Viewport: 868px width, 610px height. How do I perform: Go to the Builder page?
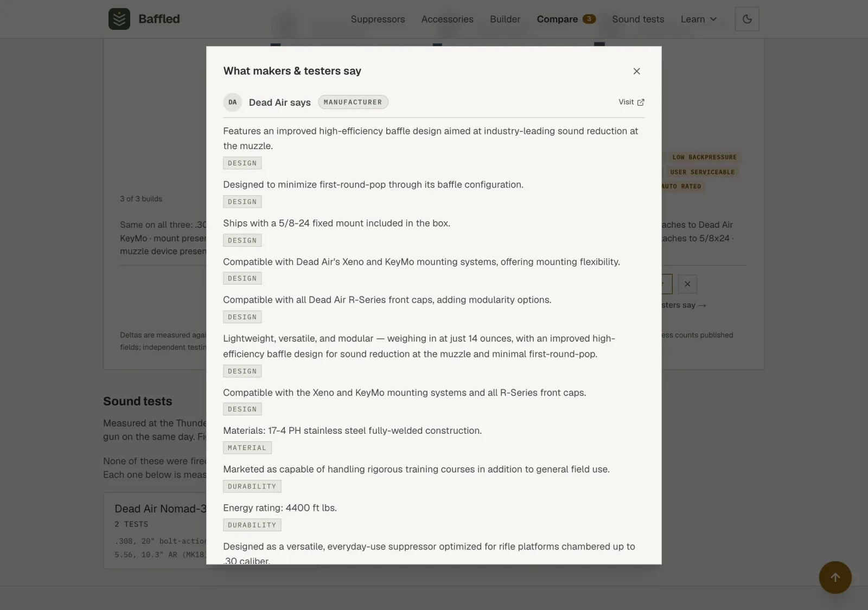pyautogui.click(x=505, y=19)
